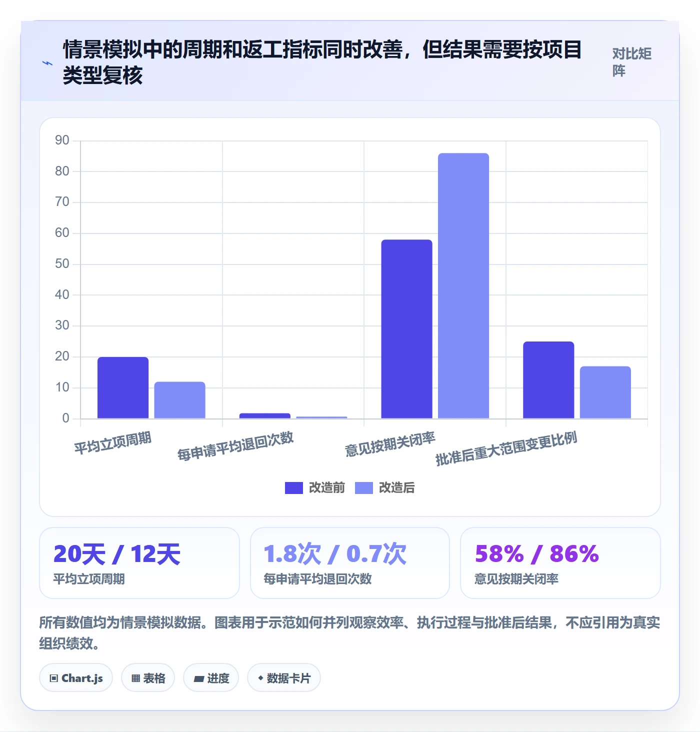The image size is (700, 732).
Task: Toggle the 改造前 legend swatch
Action: 293,488
